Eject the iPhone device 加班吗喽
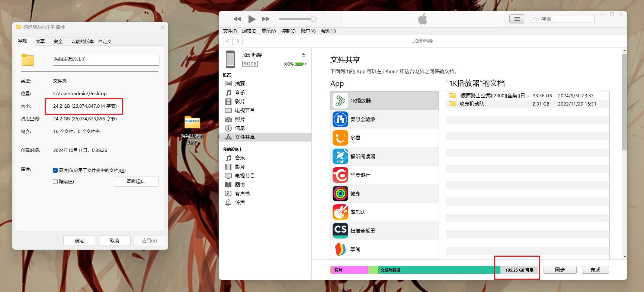 304,55
